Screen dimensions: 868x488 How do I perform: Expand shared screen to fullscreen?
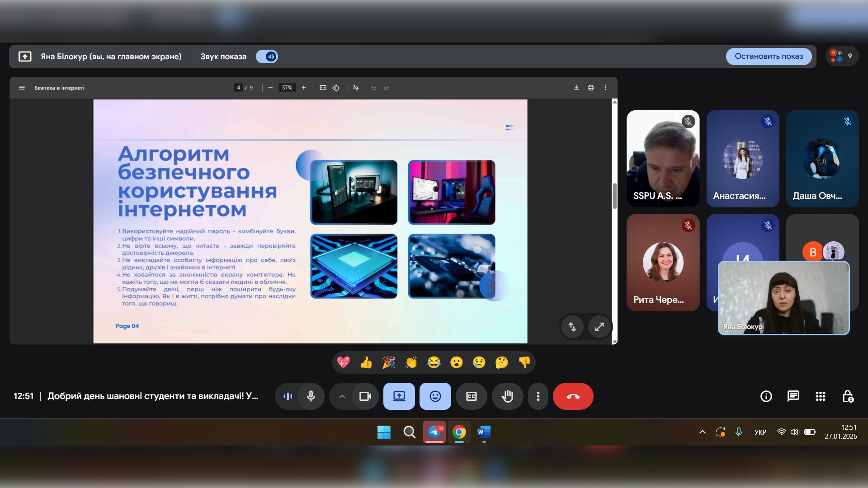pyautogui.click(x=599, y=327)
